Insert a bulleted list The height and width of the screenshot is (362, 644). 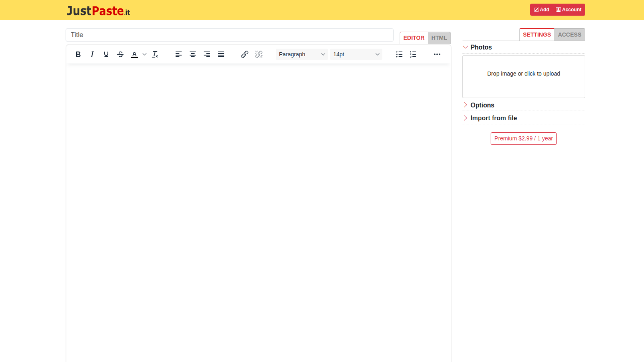(399, 54)
